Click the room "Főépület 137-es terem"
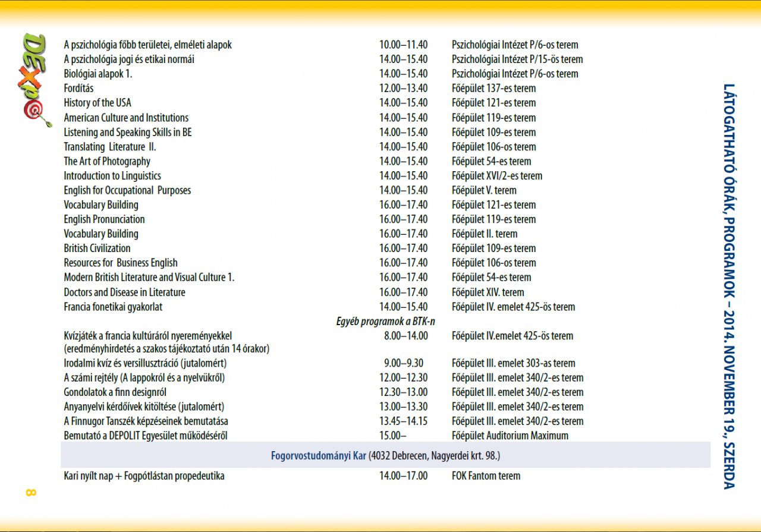761x532 pixels. coord(493,89)
